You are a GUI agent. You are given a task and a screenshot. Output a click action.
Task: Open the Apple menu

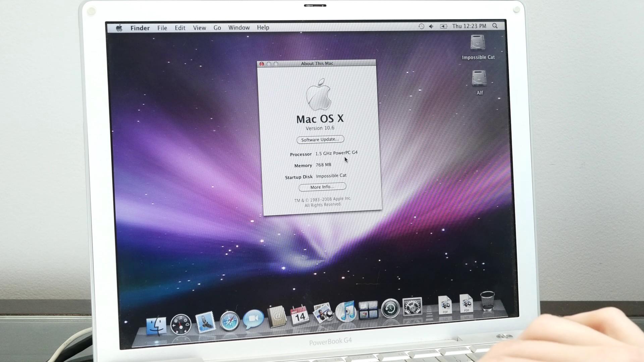click(119, 28)
